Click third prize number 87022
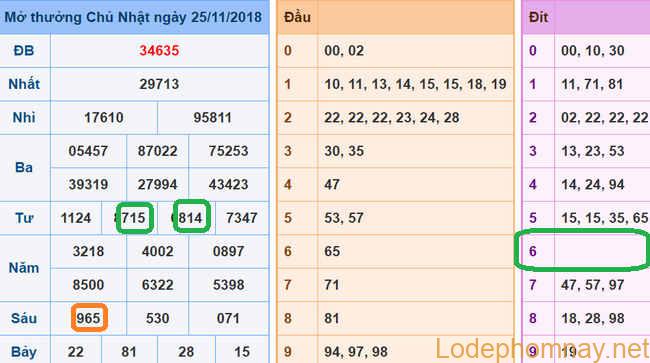Image resolution: width=650 pixels, height=363 pixels. (158, 151)
